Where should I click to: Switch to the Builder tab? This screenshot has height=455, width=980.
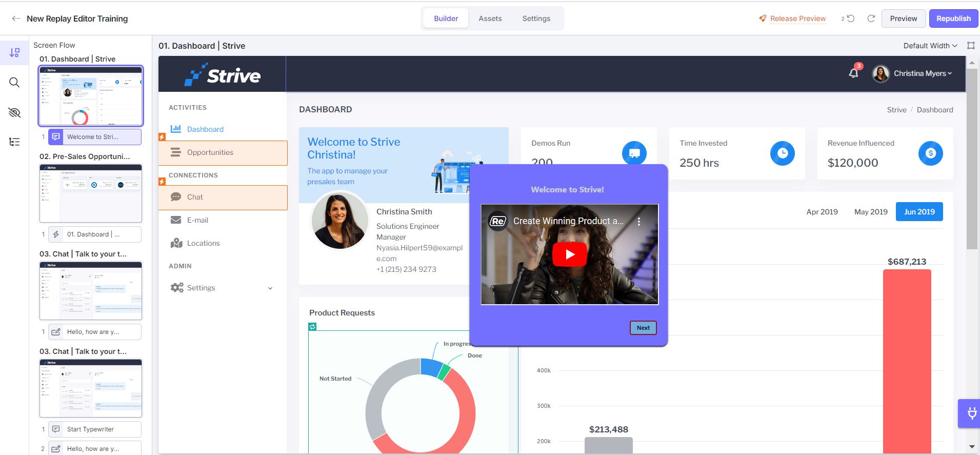[446, 18]
